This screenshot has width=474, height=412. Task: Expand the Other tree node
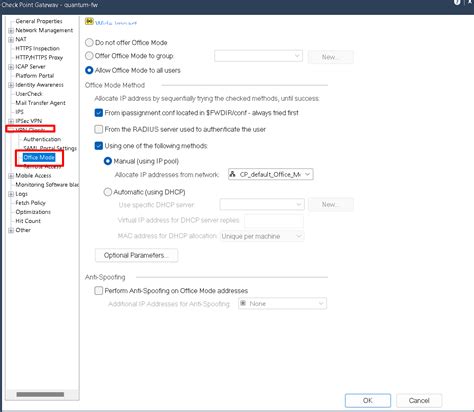(11, 230)
